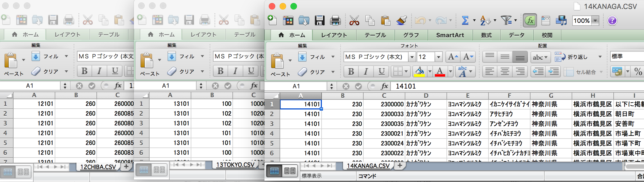Open the font size 12 dropdown
Screen dimensions: 644x182
438,57
